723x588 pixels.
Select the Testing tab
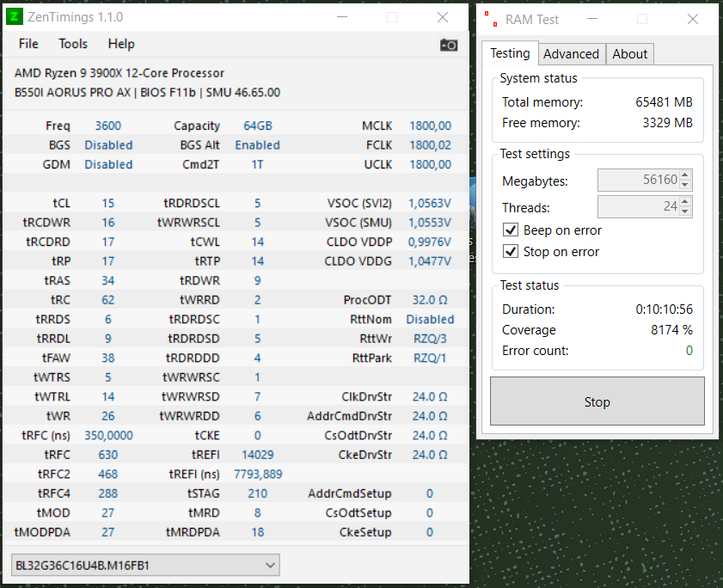510,53
